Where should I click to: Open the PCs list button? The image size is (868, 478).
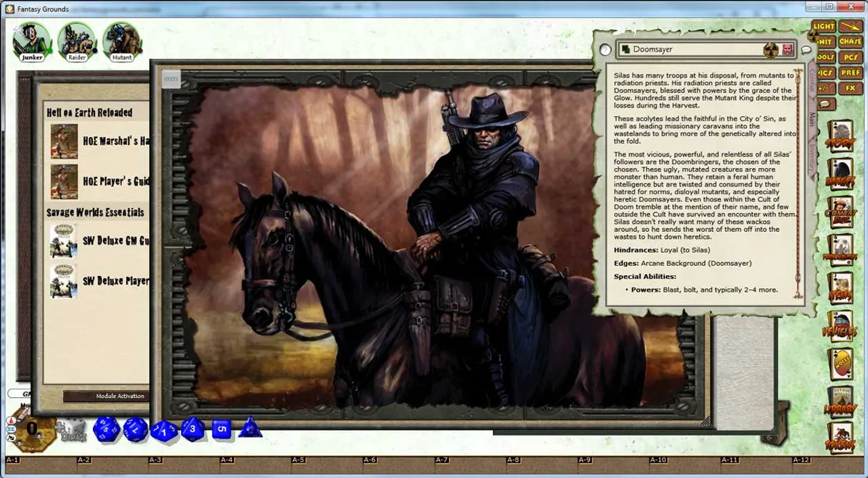(850, 58)
